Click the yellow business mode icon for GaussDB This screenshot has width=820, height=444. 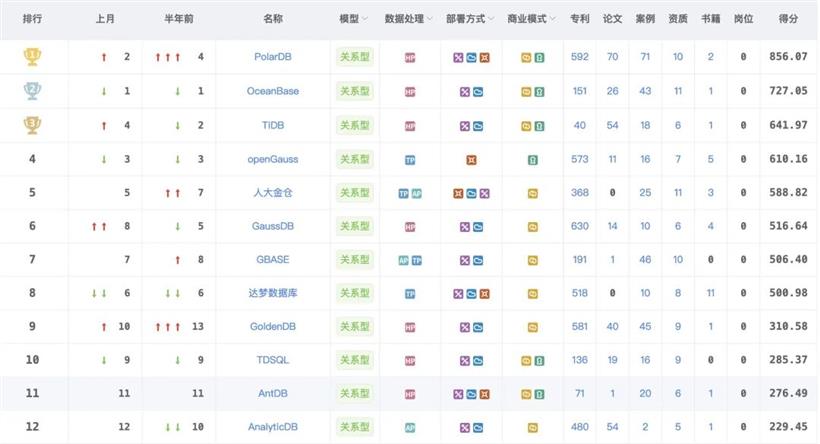pyautogui.click(x=533, y=227)
